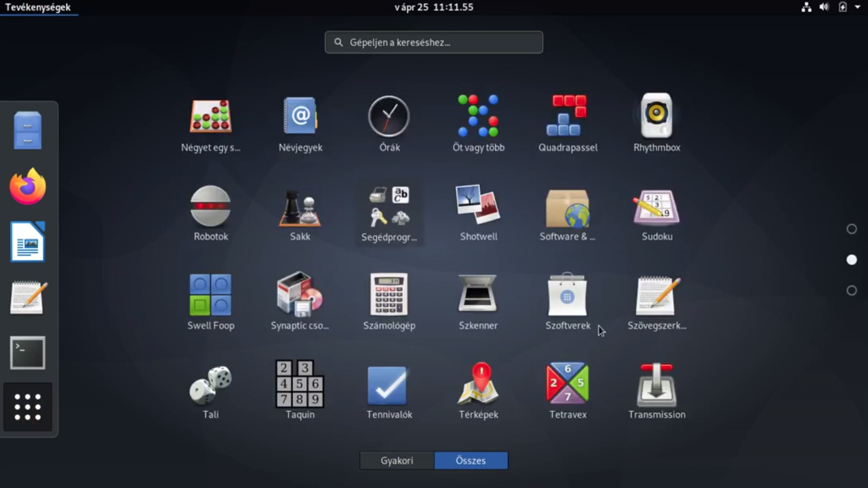The height and width of the screenshot is (488, 868).
Task: Open the system menu dropdown arrow
Action: 858,7
